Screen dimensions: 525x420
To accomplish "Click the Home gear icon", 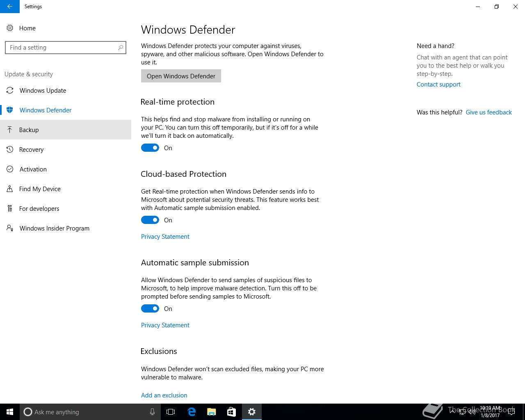I will pos(10,28).
